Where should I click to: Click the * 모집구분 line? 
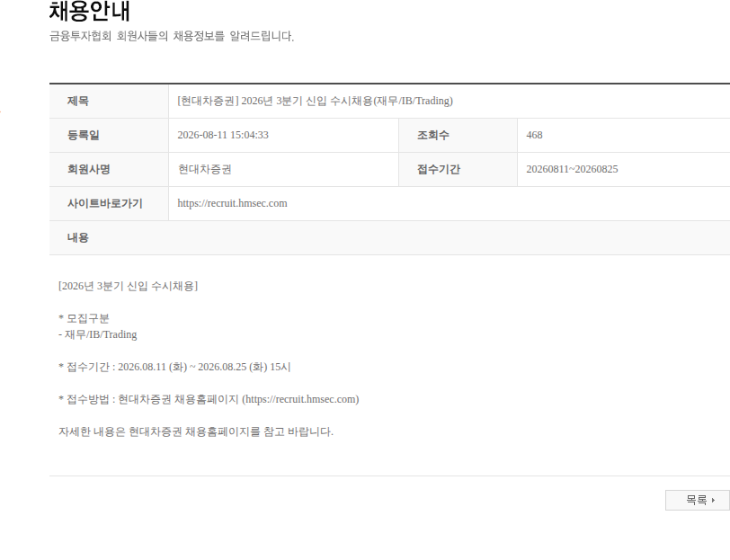84,318
